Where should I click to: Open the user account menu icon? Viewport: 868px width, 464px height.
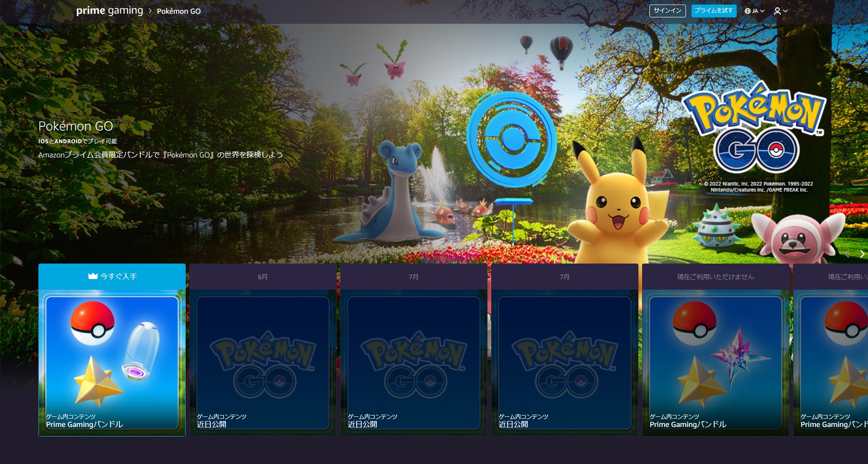point(777,11)
